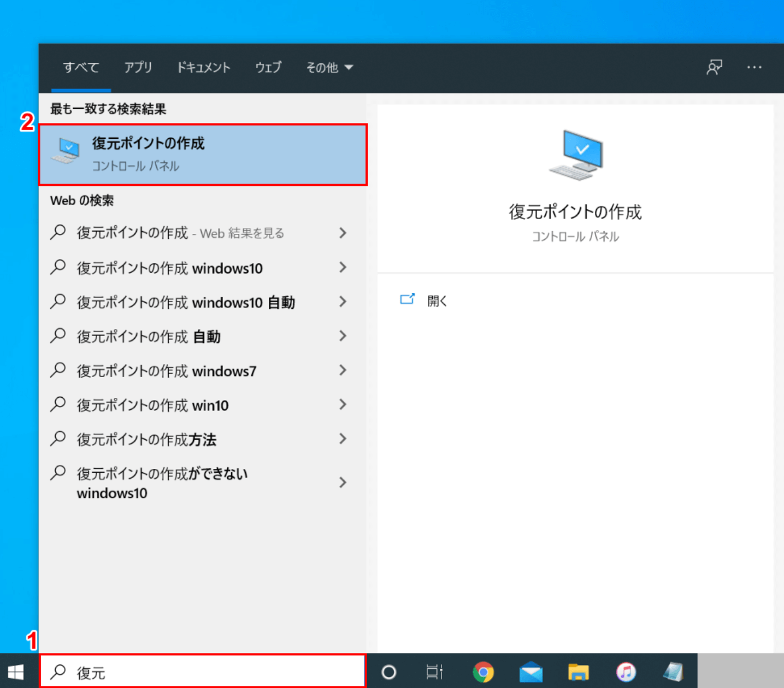This screenshot has width=784, height=688.
Task: Open the three-dots options menu
Action: tap(754, 67)
